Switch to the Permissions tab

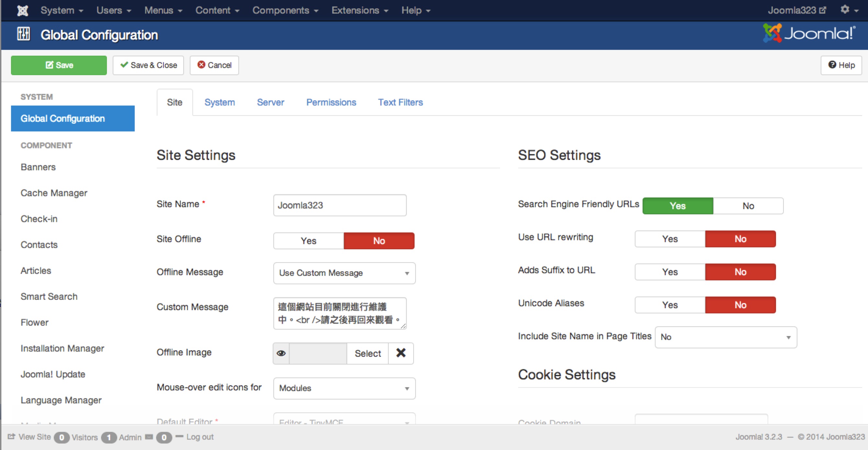pyautogui.click(x=331, y=102)
